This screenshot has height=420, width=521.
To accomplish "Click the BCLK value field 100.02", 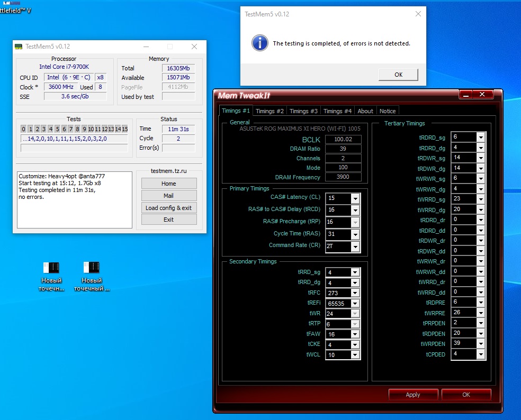I will [343, 140].
